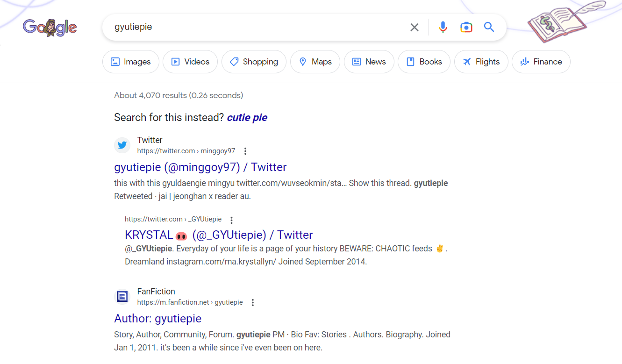This screenshot has height=364, width=622.
Task: Click into the gyutiepie search field
Action: 255,27
